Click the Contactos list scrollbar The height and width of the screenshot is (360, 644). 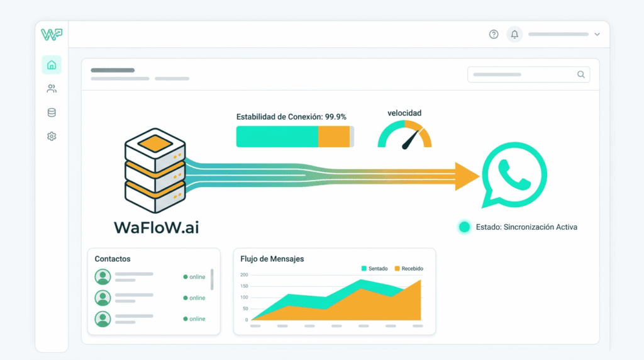pos(212,279)
